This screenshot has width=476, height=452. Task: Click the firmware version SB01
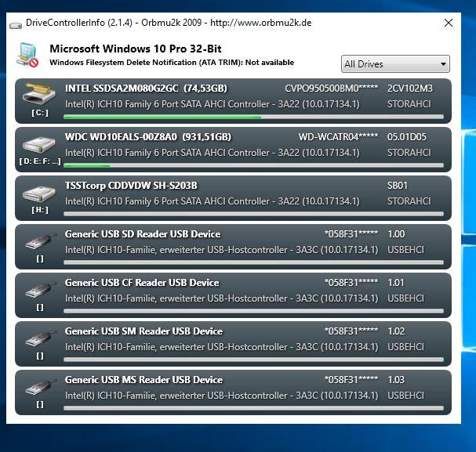(397, 186)
